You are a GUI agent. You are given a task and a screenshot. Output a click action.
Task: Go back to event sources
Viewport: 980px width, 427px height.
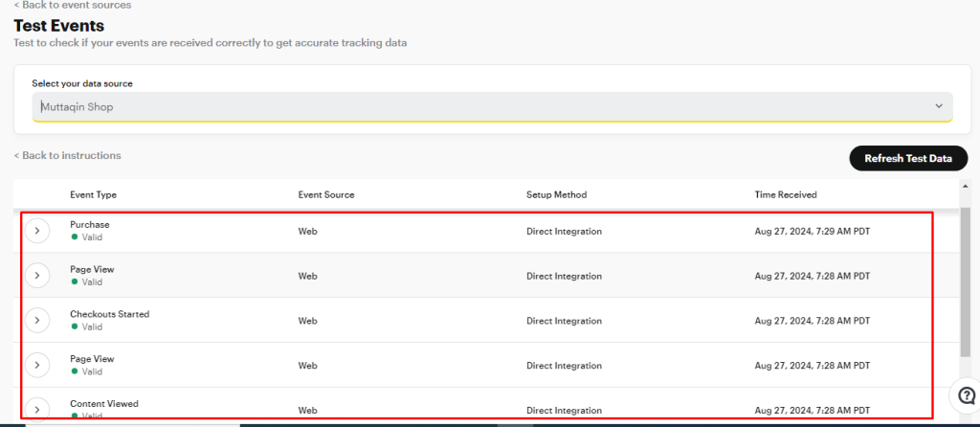[x=73, y=5]
